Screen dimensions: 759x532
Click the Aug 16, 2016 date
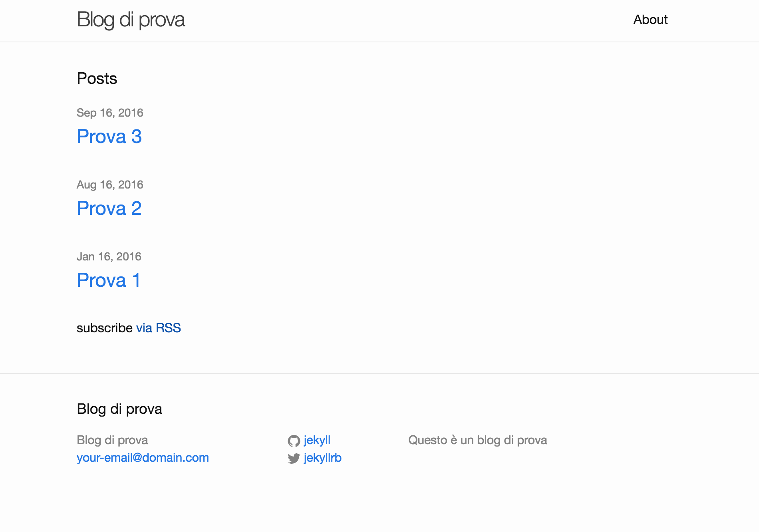110,185
